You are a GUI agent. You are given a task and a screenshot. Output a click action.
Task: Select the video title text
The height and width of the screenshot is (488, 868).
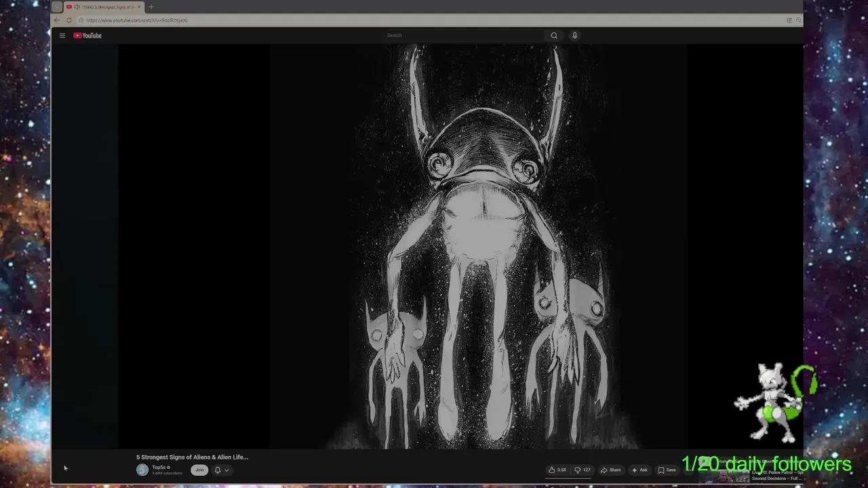(192, 457)
